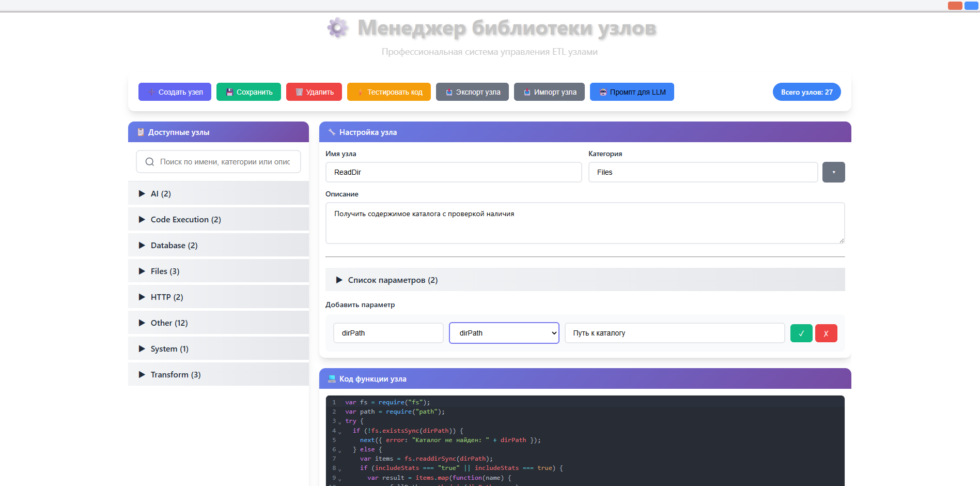The width and height of the screenshot is (980, 486).
Task: Click the Промпт для LLM button
Action: [x=632, y=92]
